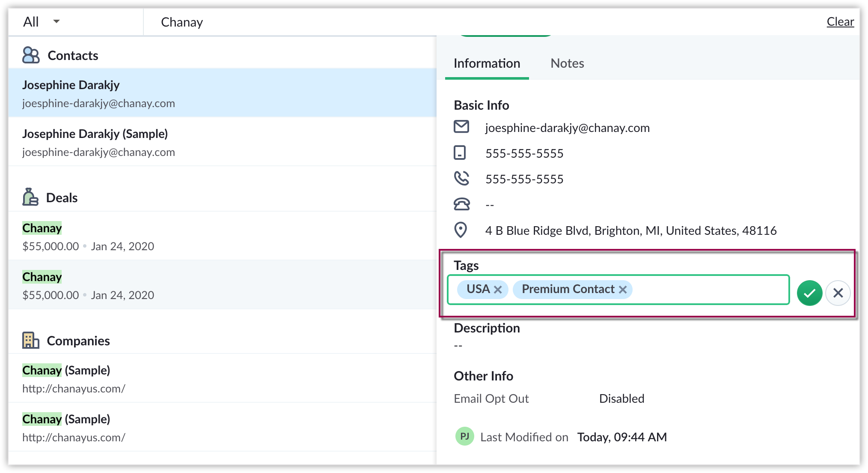Screen dimensions: 868x473
Task: Click the landline telephone icon
Action: point(461,204)
